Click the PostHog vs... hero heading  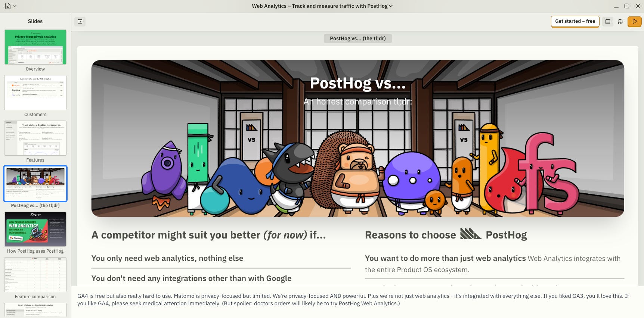click(x=358, y=83)
